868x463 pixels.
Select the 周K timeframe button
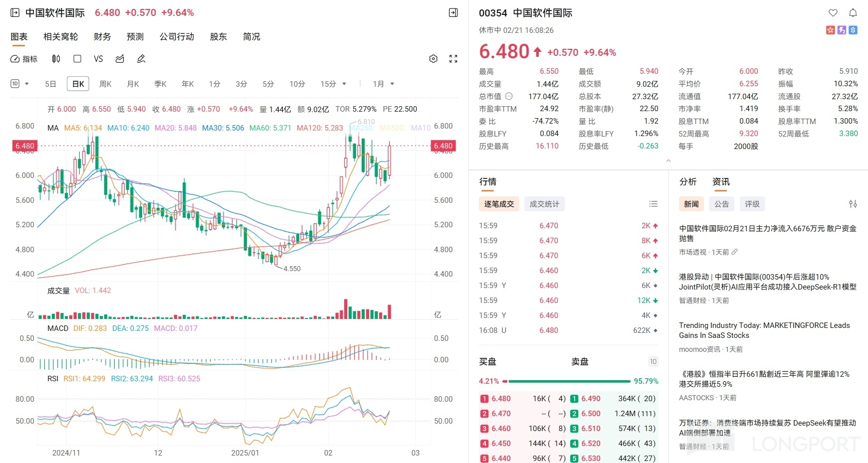point(105,84)
